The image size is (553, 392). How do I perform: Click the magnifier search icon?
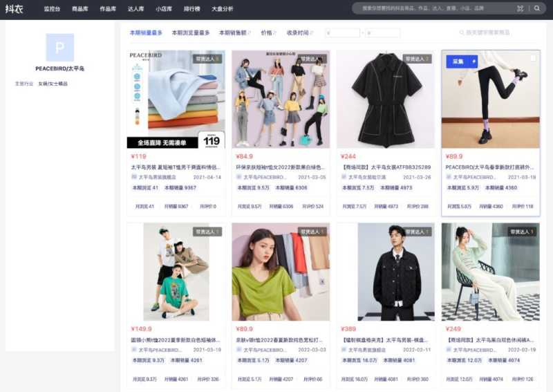537,8
